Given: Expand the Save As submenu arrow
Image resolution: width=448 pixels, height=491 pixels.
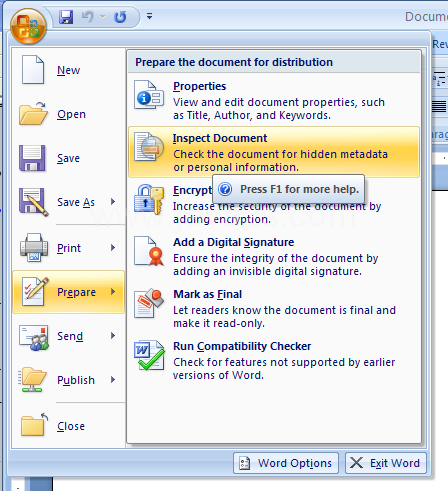Looking at the screenshot, I should (113, 202).
